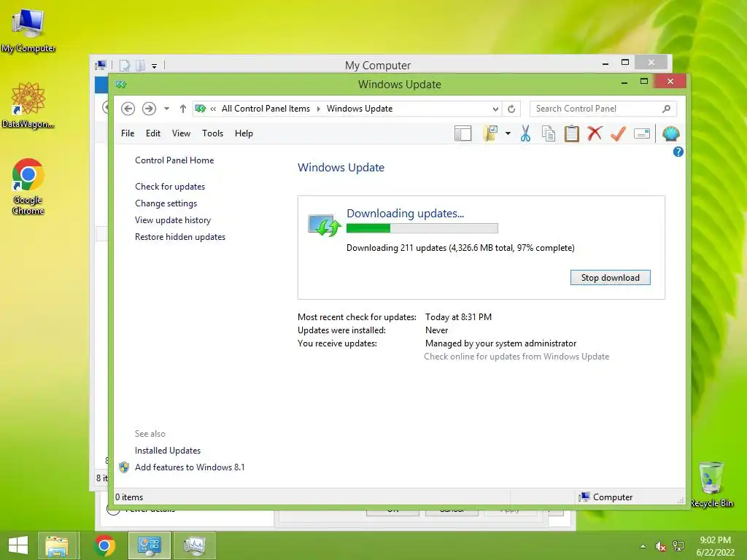
Task: Click the Copy toolbar icon
Action: (549, 134)
